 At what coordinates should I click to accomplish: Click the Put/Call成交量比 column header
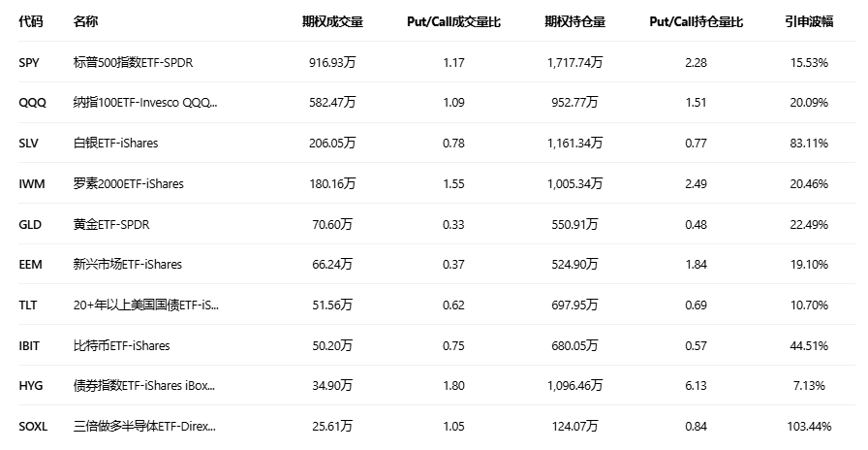453,22
